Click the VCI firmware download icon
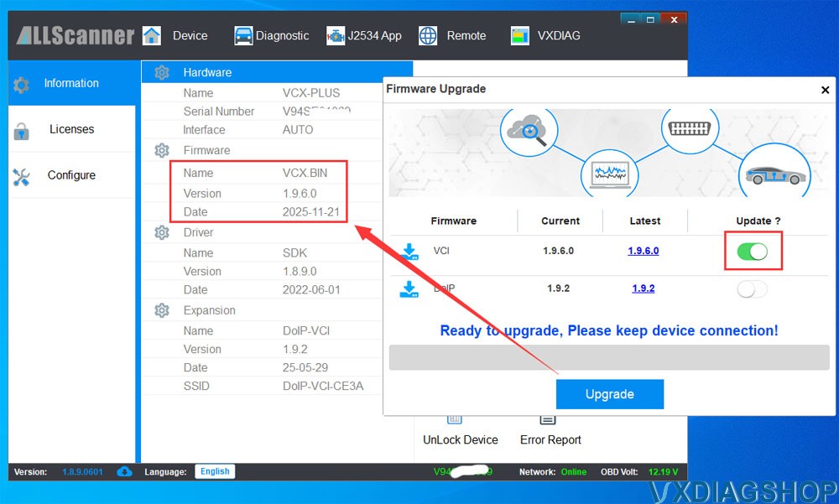The height and width of the screenshot is (504, 839). [409, 252]
